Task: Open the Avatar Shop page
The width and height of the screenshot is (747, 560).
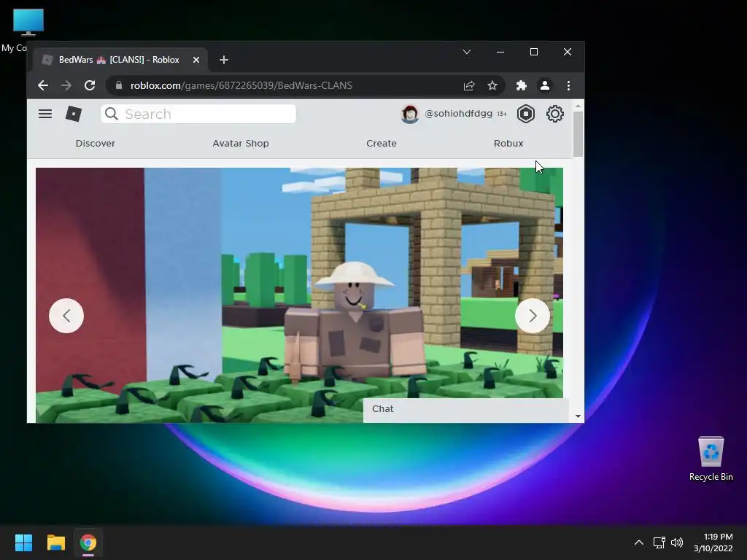Action: pyautogui.click(x=241, y=144)
